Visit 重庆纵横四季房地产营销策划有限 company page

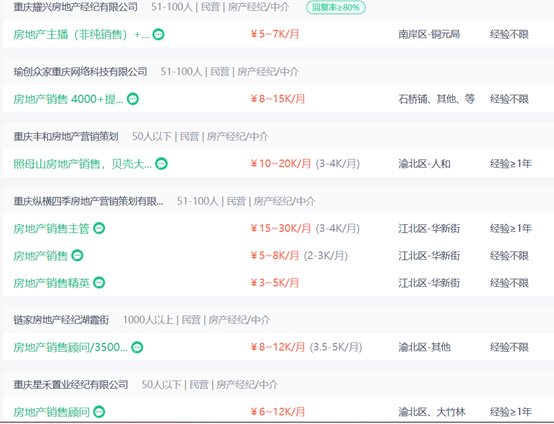pyautogui.click(x=89, y=201)
